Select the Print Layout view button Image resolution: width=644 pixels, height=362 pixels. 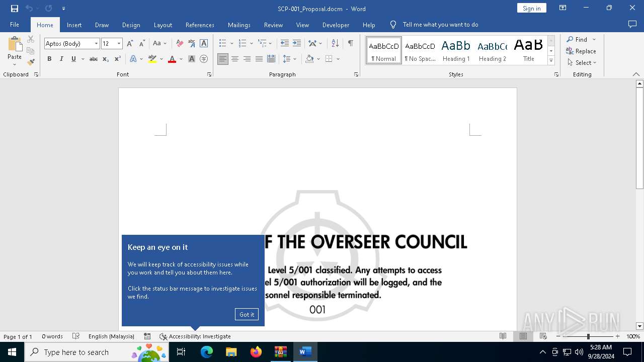(x=523, y=336)
